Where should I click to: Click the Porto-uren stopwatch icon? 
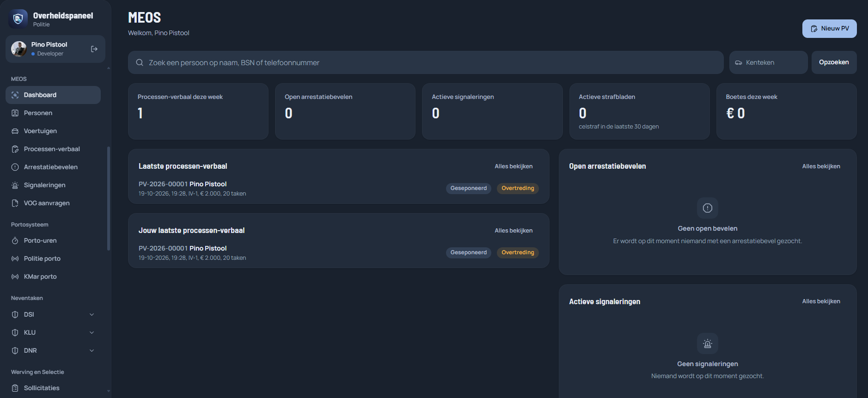pyautogui.click(x=15, y=240)
